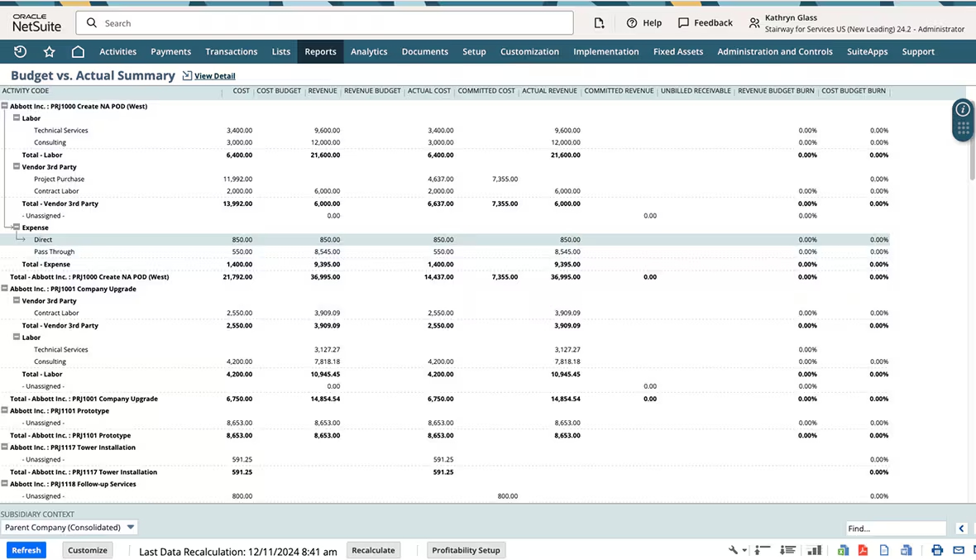Open the floating info panel

pyautogui.click(x=962, y=108)
